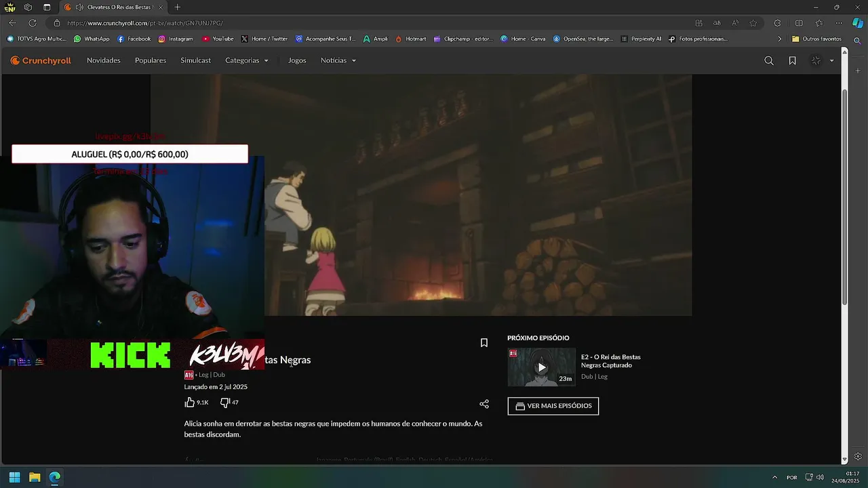
Task: Click the address bar URL
Action: [145, 23]
